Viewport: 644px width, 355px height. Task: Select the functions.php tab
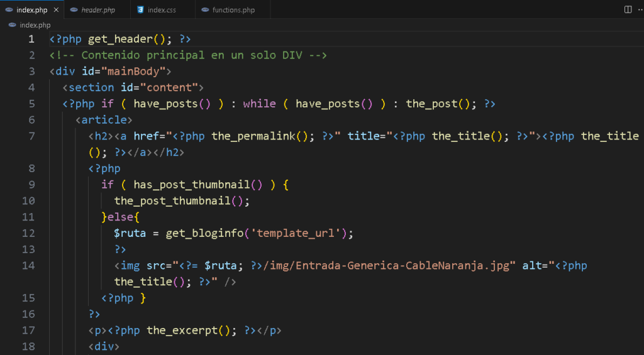pyautogui.click(x=233, y=10)
